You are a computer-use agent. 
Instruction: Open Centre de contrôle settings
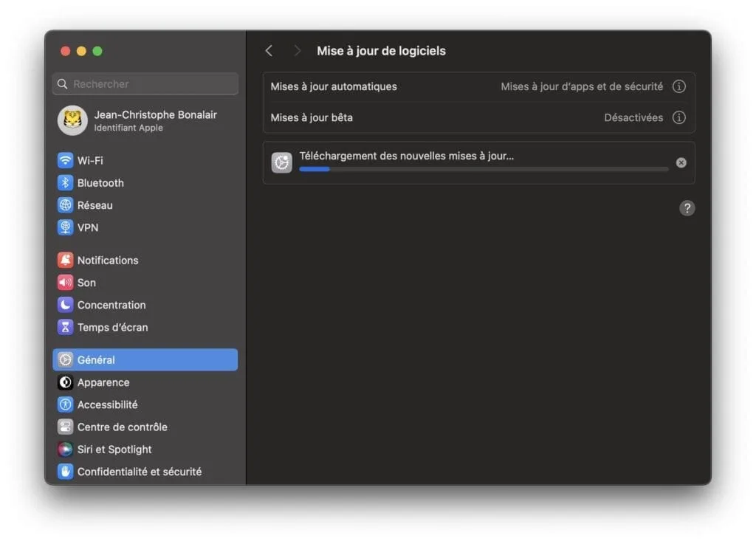pyautogui.click(x=123, y=427)
